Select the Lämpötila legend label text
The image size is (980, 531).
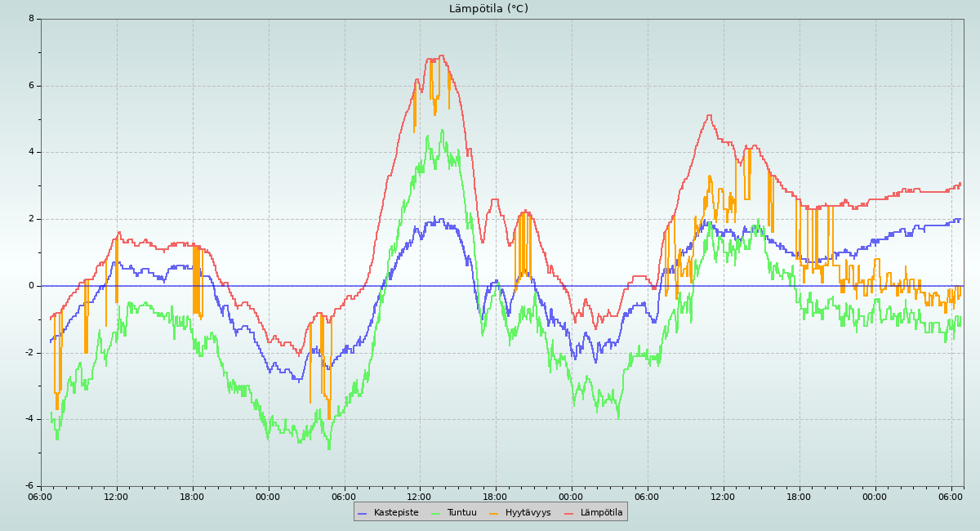coord(601,513)
